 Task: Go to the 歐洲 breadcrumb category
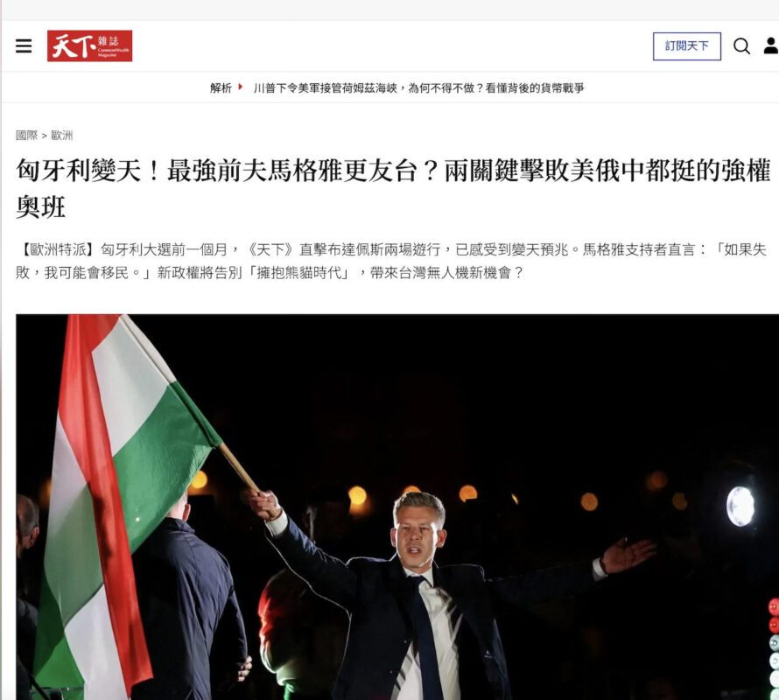coord(62,135)
